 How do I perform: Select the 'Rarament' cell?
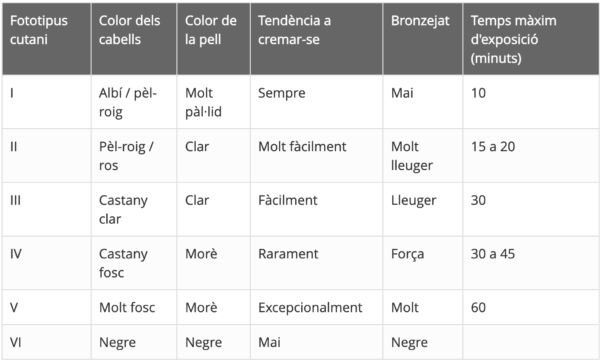tap(316, 263)
